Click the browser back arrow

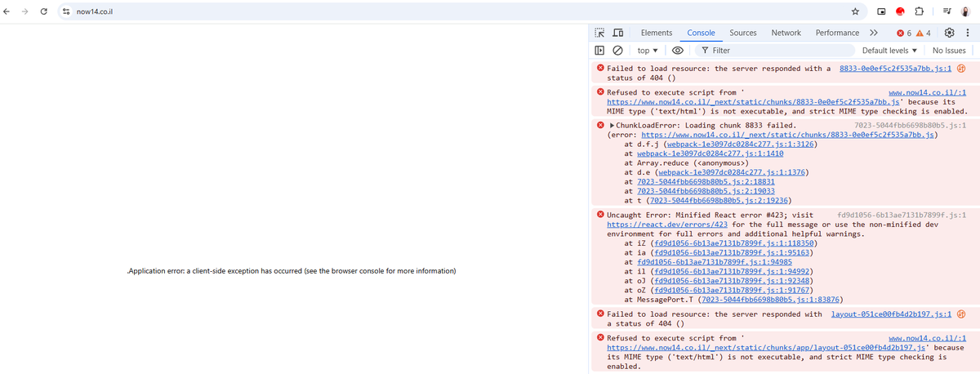7,11
